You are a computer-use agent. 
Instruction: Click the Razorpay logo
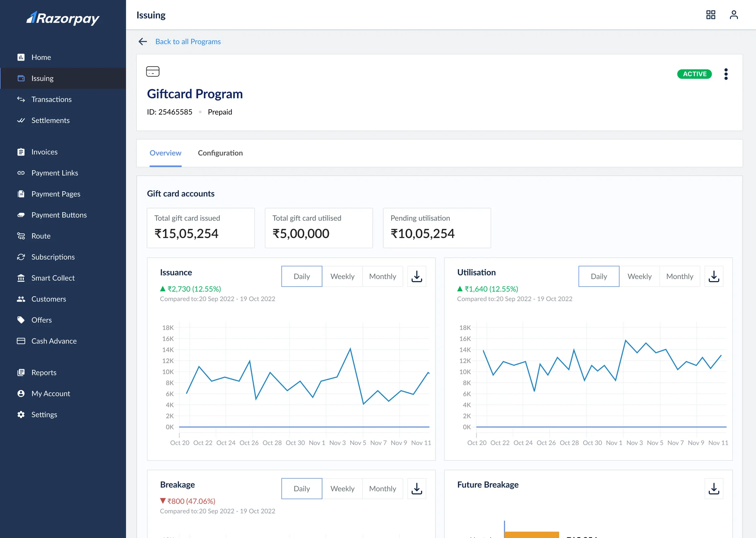[63, 18]
